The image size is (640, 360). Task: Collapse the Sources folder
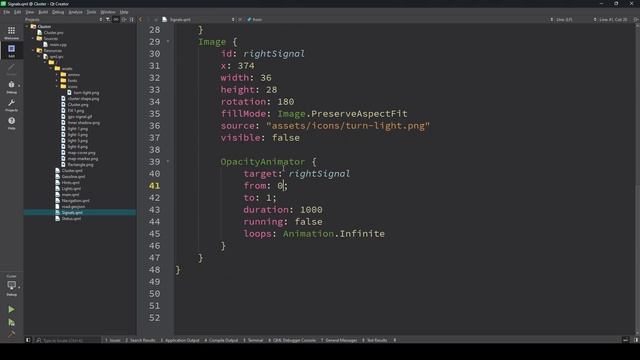pyautogui.click(x=33, y=38)
